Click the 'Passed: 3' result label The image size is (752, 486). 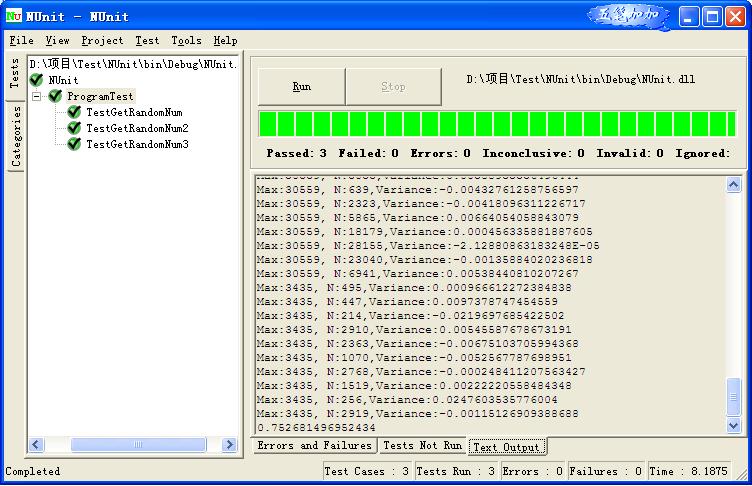(296, 154)
